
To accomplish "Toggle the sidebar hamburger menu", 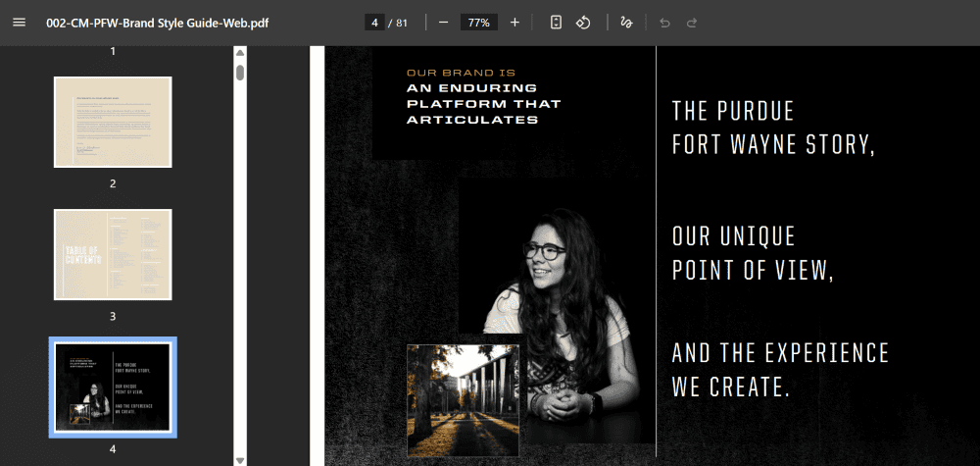I will (x=20, y=23).
